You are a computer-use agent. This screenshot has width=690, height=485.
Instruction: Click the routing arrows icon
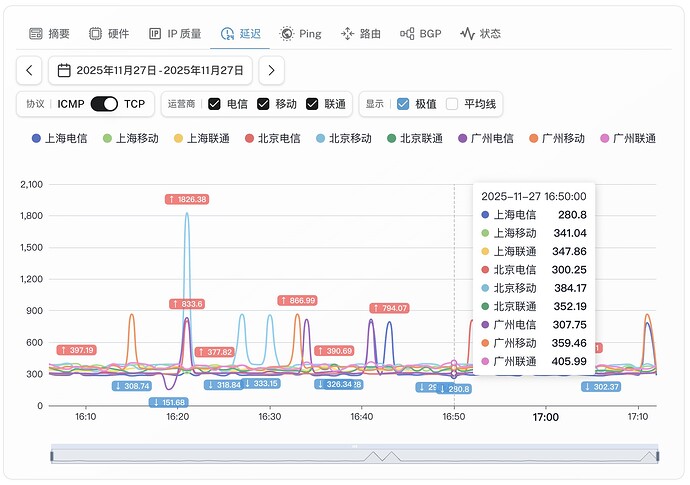[x=347, y=34]
